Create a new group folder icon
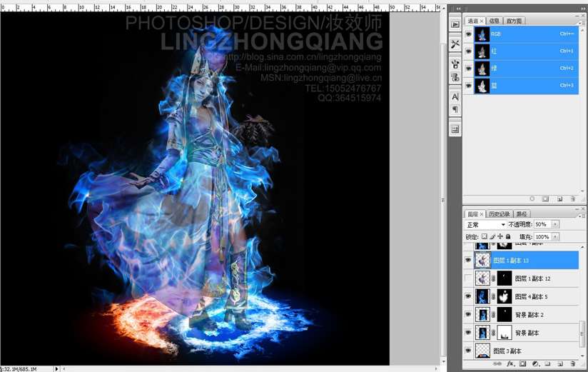 [x=547, y=363]
